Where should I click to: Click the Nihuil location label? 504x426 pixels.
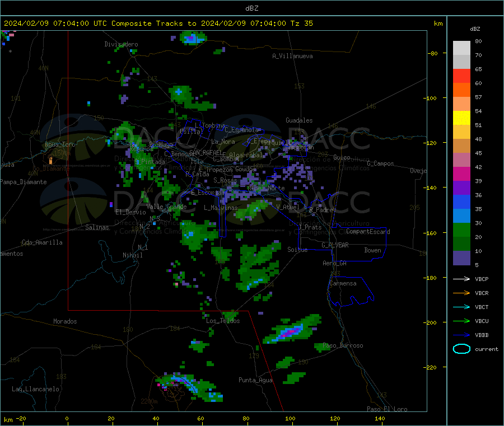coord(132,255)
